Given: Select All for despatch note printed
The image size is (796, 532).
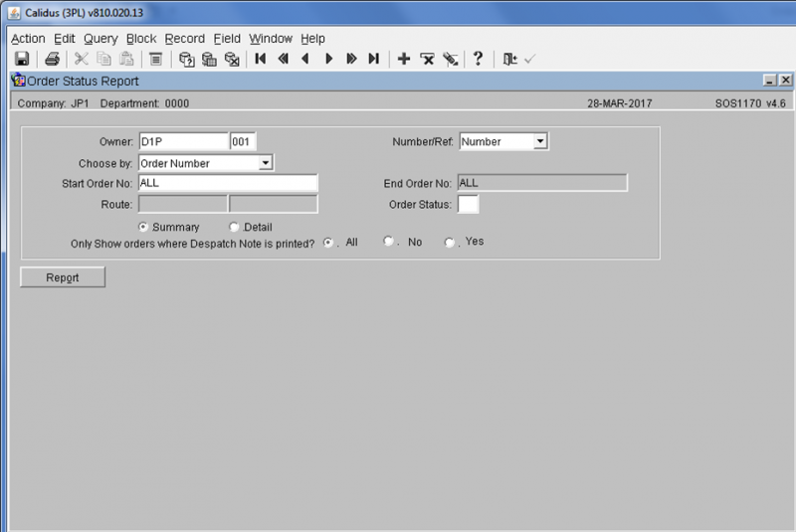Looking at the screenshot, I should tap(328, 243).
